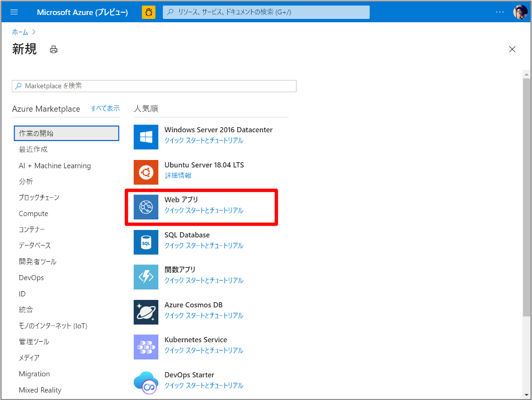The image size is (532, 400).
Task: Click the Kubernetes Service icon
Action: point(146,347)
